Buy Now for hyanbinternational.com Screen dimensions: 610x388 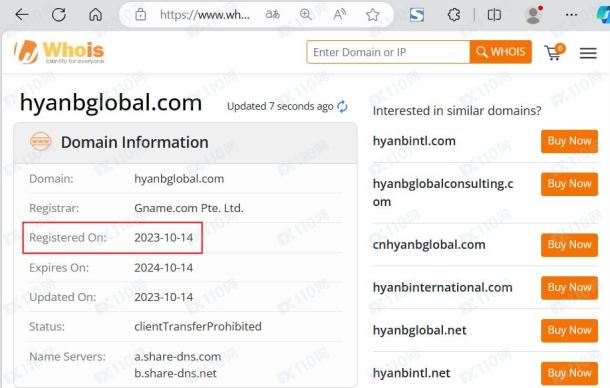569,288
